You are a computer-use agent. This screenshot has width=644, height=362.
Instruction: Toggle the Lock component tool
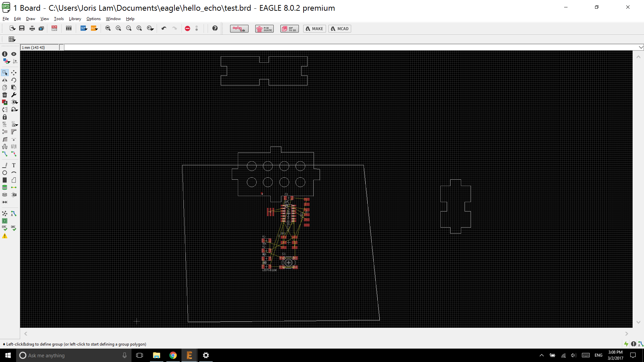(5, 117)
